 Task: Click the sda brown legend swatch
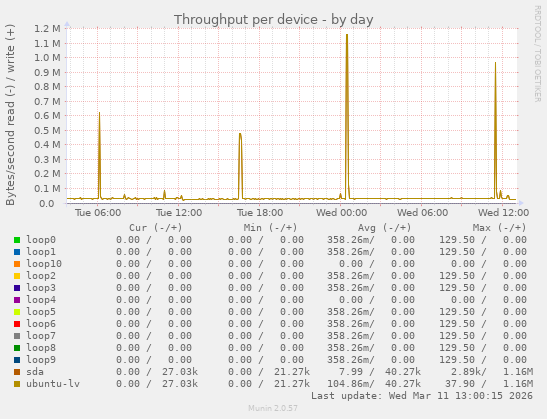coord(17,372)
